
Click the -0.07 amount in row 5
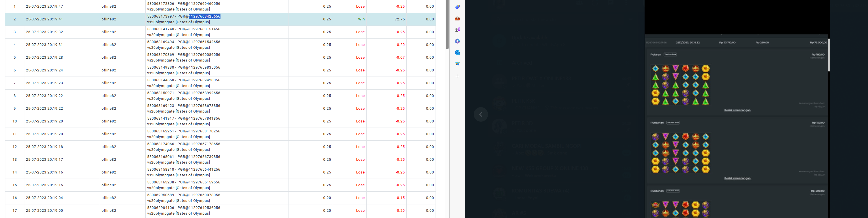click(400, 58)
